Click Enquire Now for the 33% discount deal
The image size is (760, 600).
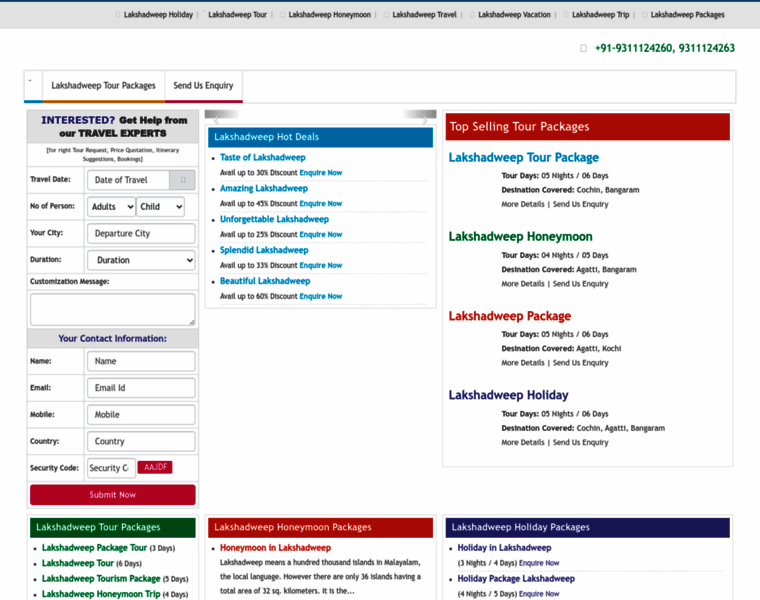pyautogui.click(x=321, y=266)
